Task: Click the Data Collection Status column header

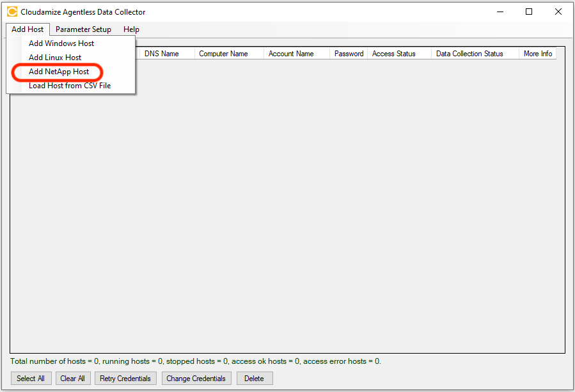Action: tap(475, 54)
